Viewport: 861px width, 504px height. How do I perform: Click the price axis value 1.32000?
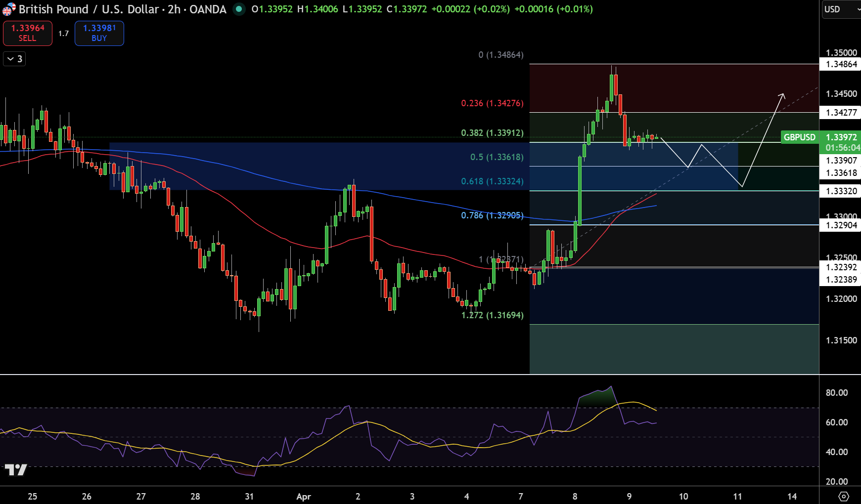pyautogui.click(x=841, y=299)
